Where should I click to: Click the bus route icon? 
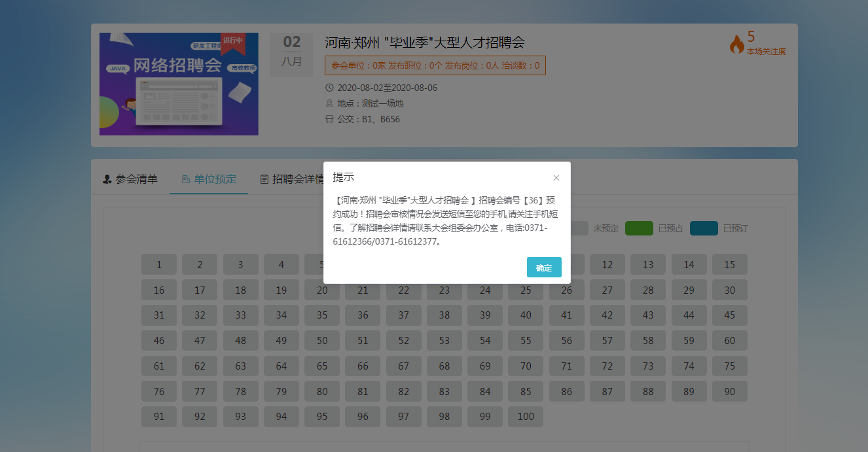(x=329, y=119)
